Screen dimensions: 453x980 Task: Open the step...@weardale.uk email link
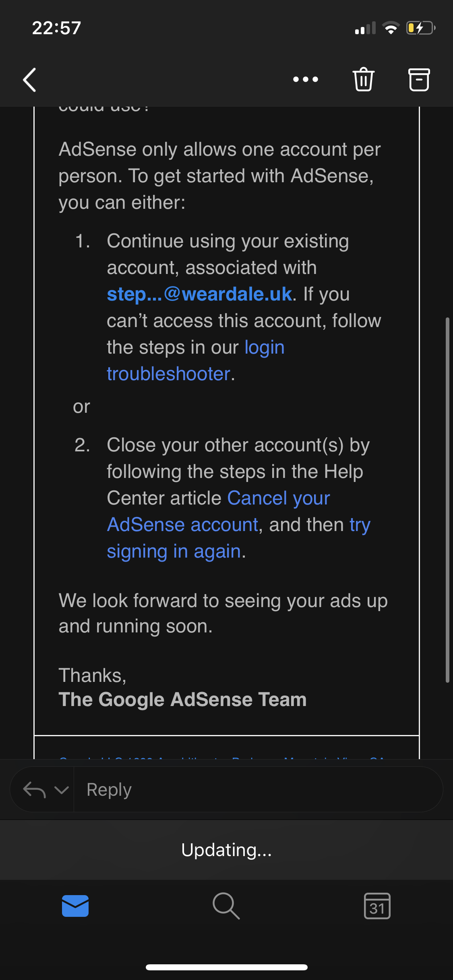click(x=199, y=294)
